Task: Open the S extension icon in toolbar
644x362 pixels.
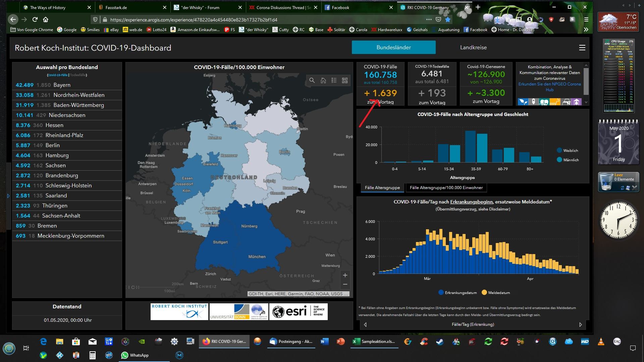Action: coord(572,19)
